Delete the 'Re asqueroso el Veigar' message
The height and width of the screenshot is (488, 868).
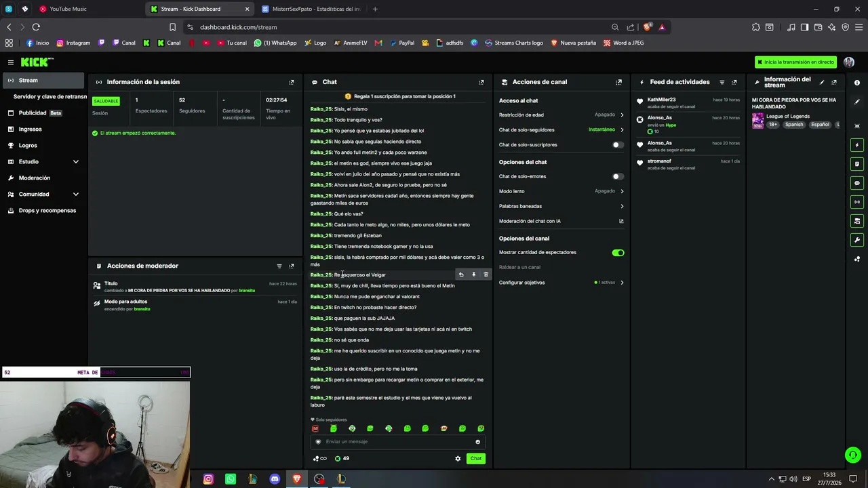(486, 274)
